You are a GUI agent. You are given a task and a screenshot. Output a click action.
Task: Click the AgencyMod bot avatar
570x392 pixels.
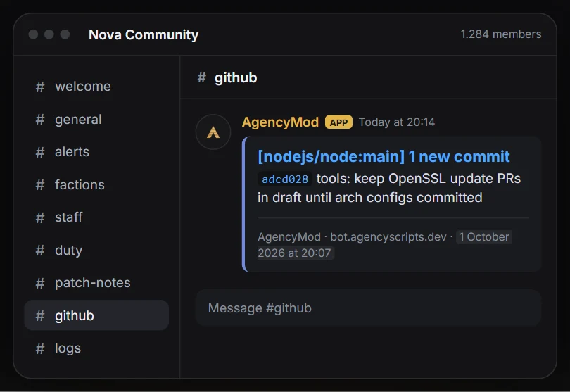213,132
